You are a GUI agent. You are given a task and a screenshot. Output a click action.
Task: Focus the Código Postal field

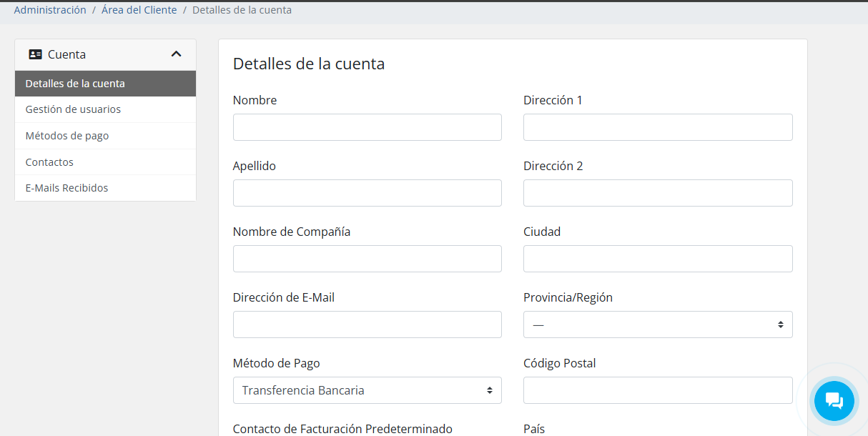point(657,390)
